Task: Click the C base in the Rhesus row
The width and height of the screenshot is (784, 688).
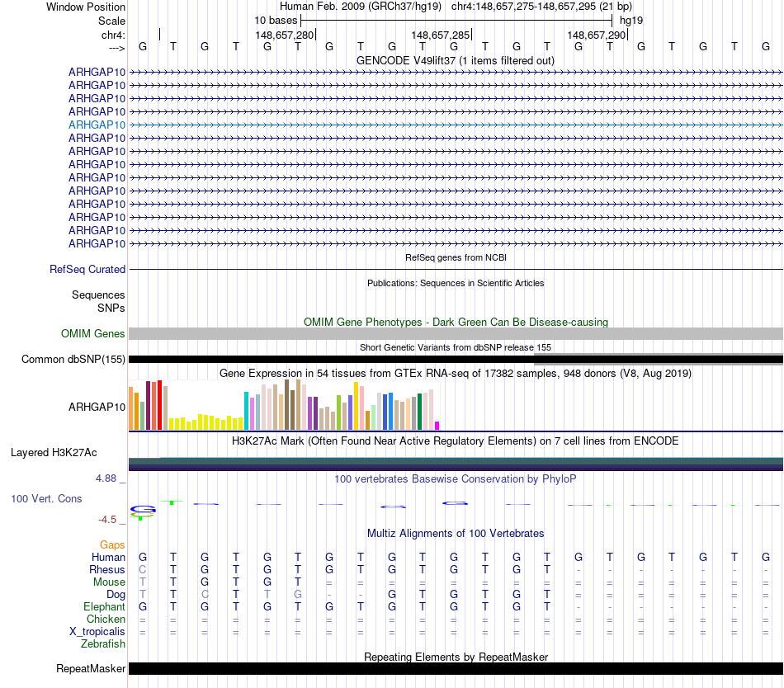Action: point(143,569)
